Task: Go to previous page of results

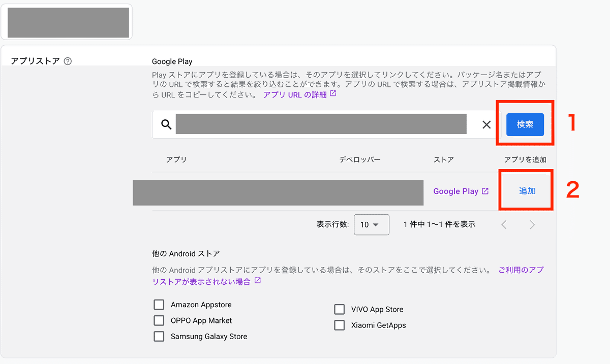Action: tap(504, 224)
